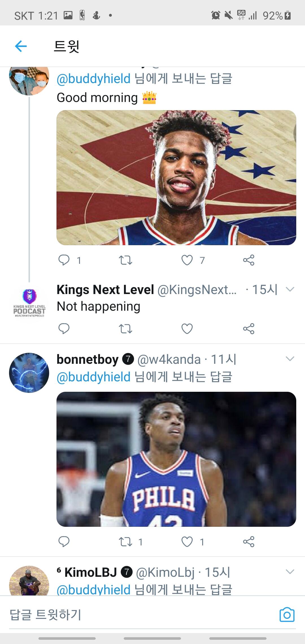
Task: Share bonnetboy's tweet
Action: 249,541
